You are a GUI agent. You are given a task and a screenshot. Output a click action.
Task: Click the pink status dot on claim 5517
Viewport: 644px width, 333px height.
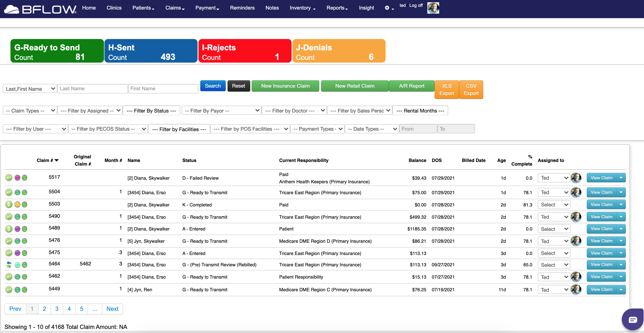click(17, 178)
